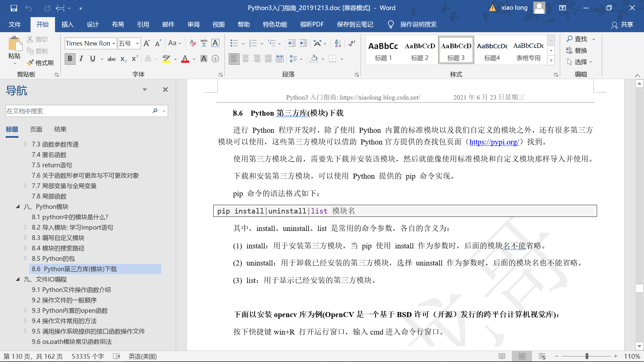Open the font name dropdown

pyautogui.click(x=113, y=44)
